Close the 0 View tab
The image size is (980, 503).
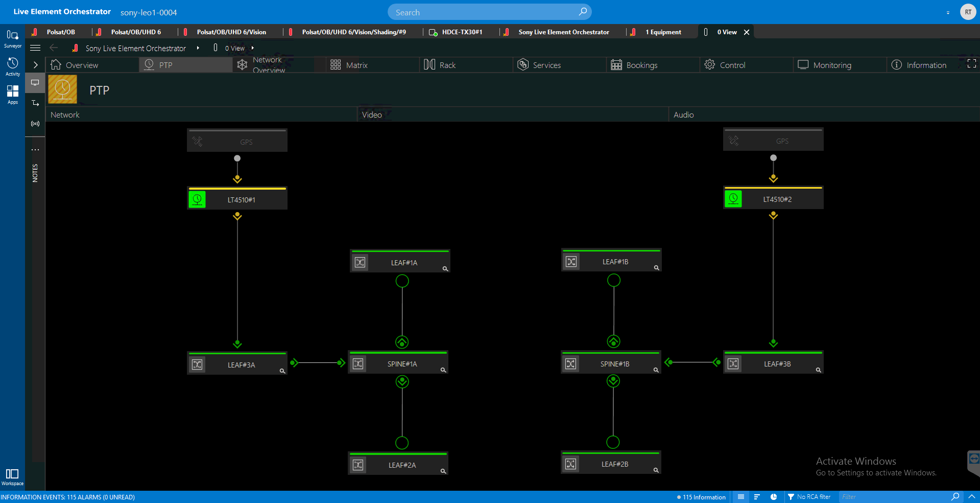747,32
